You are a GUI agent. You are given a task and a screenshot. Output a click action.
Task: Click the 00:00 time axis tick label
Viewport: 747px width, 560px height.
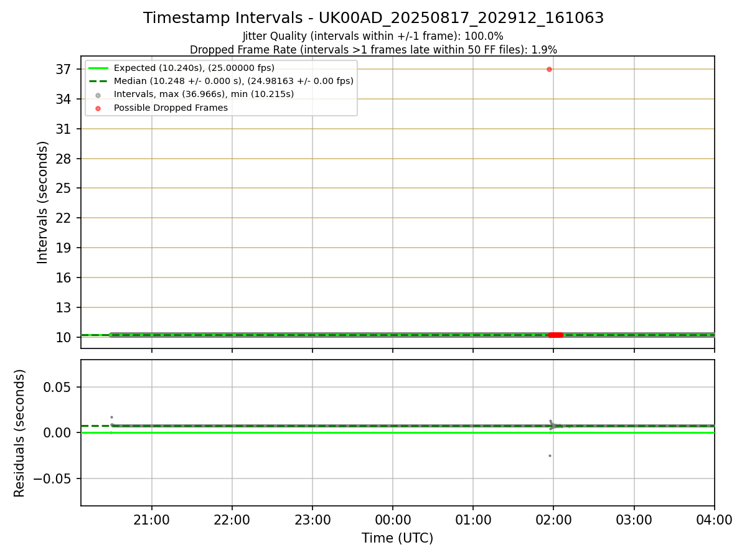pos(393,521)
